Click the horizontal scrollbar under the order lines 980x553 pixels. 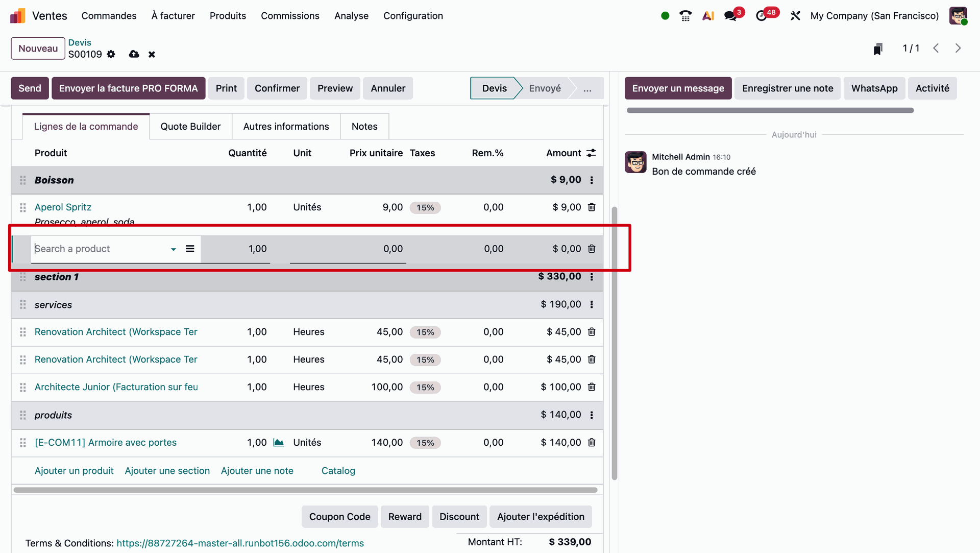305,490
